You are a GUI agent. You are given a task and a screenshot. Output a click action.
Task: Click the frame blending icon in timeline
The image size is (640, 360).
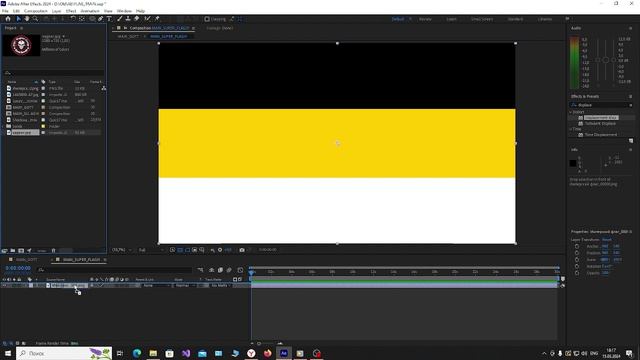(x=220, y=270)
